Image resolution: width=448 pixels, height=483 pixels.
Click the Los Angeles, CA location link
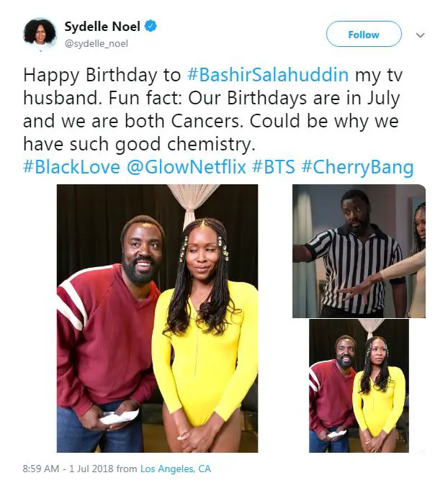(176, 469)
